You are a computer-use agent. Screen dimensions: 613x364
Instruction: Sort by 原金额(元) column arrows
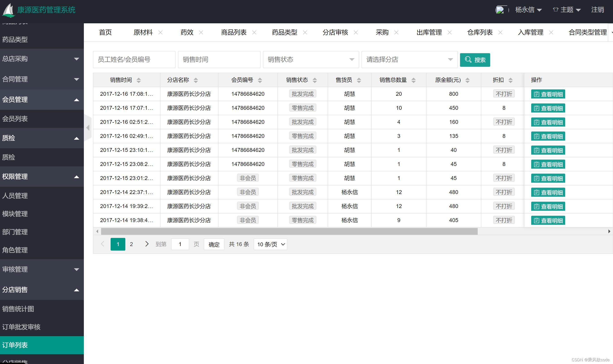point(467,80)
